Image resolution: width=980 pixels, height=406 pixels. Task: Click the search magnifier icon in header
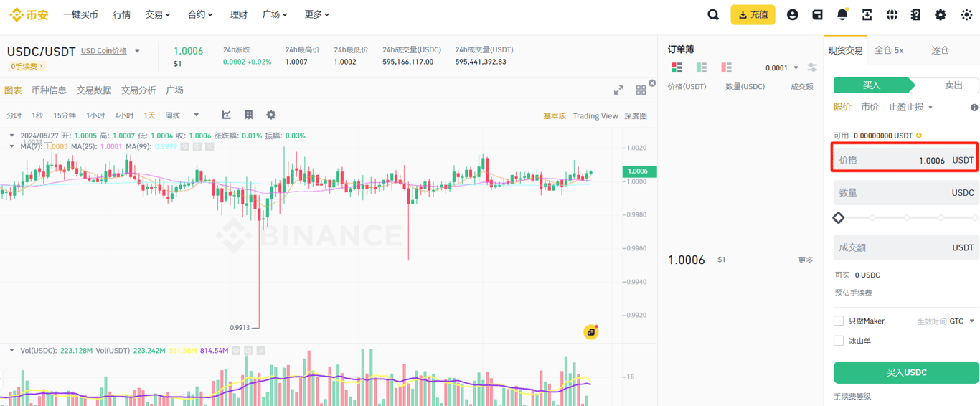tap(713, 14)
